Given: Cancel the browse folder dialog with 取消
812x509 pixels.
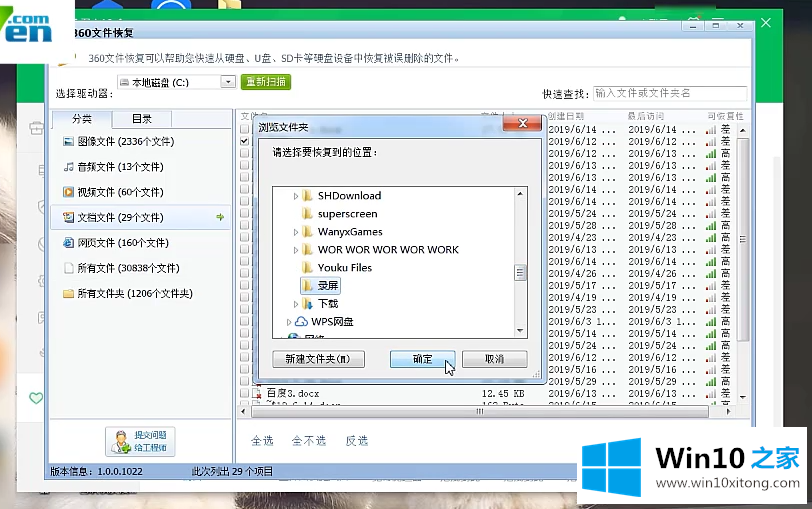Looking at the screenshot, I should pyautogui.click(x=495, y=359).
